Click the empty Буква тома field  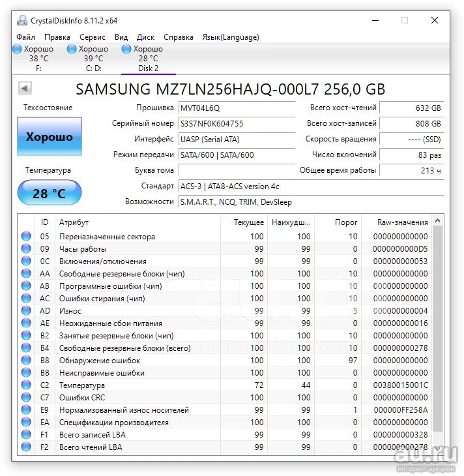pyautogui.click(x=237, y=170)
